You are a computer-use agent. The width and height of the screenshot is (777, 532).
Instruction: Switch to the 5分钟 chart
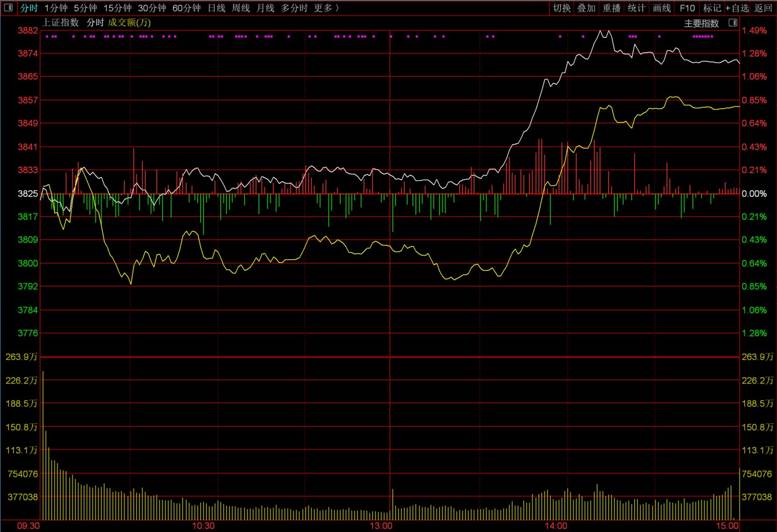[85, 8]
